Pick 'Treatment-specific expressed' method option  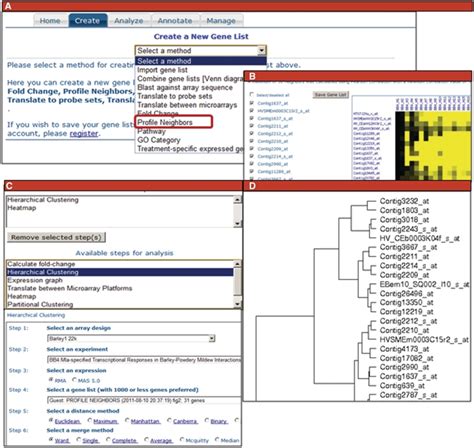click(190, 149)
